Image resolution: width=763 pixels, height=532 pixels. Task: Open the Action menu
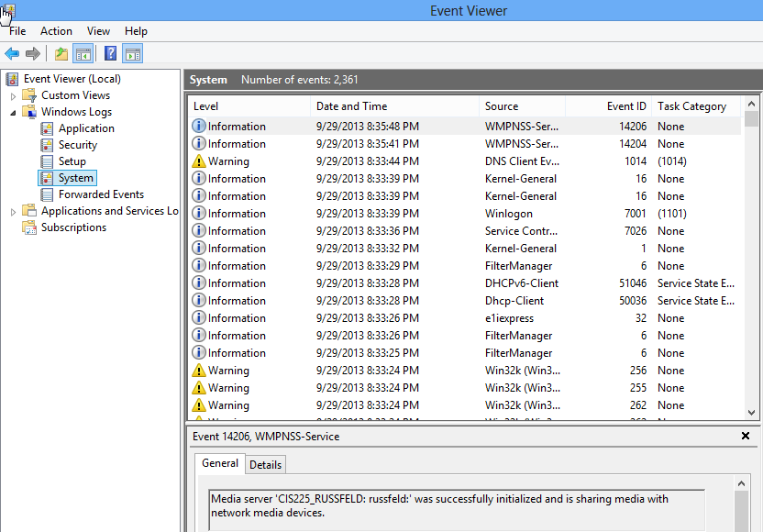56,31
